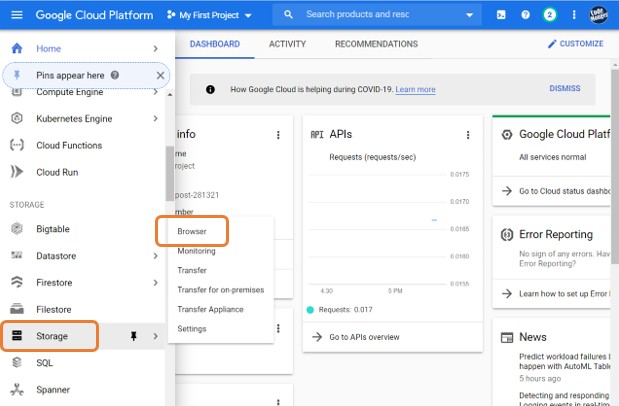
Task: Expand the Compute Engine submenu chevron
Action: [156, 92]
